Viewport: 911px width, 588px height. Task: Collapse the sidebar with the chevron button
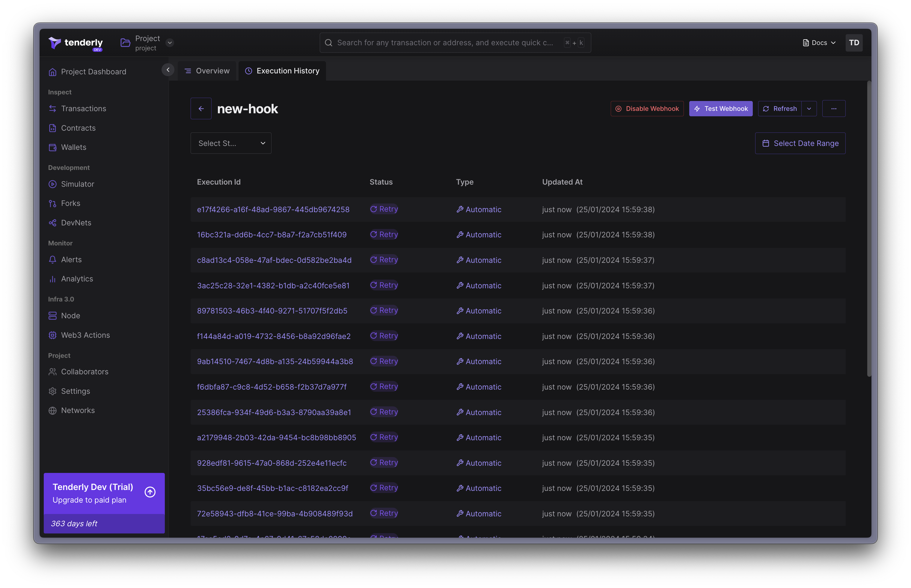tap(168, 70)
